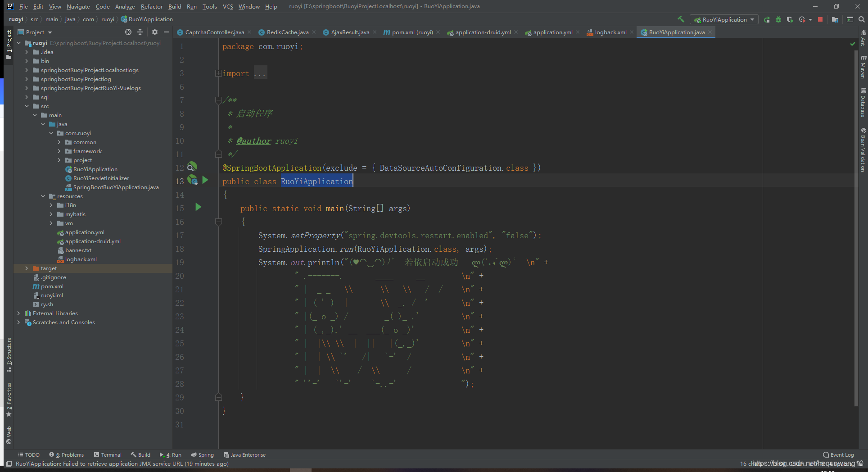This screenshot has width=868, height=472.
Task: Click the run gutter arrow on line 15
Action: click(x=199, y=207)
